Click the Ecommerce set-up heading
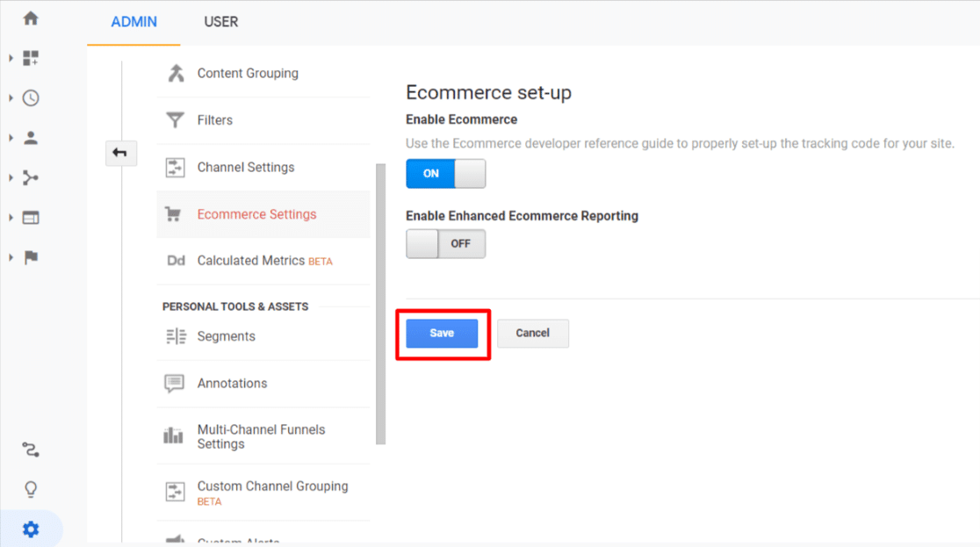Screen dimensions: 980x547 (x=489, y=92)
